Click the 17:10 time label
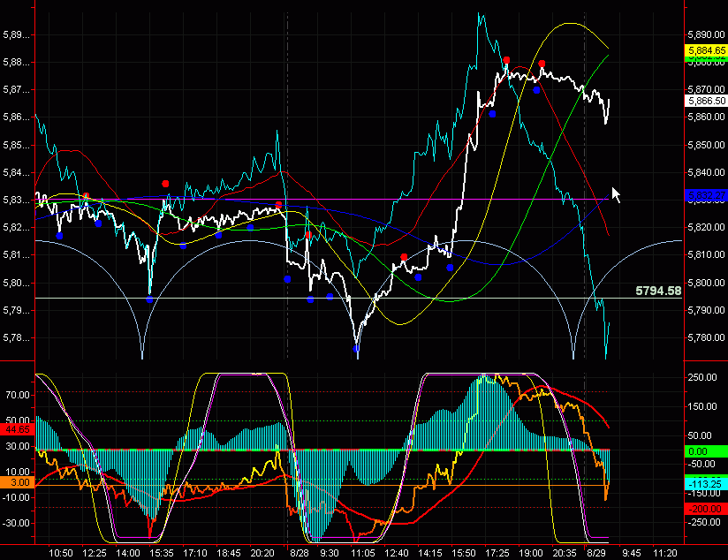 tap(195, 553)
